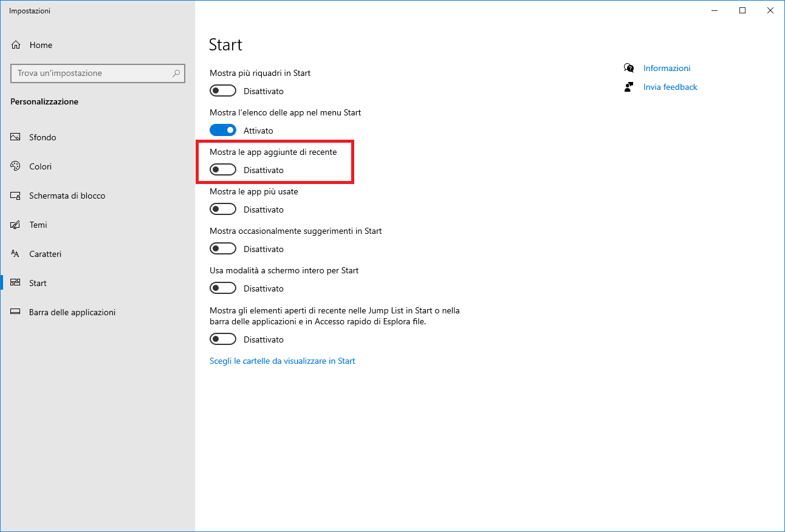Viewport: 785px width, 532px height.
Task: Toggle the Jump List recent items switch
Action: point(222,339)
